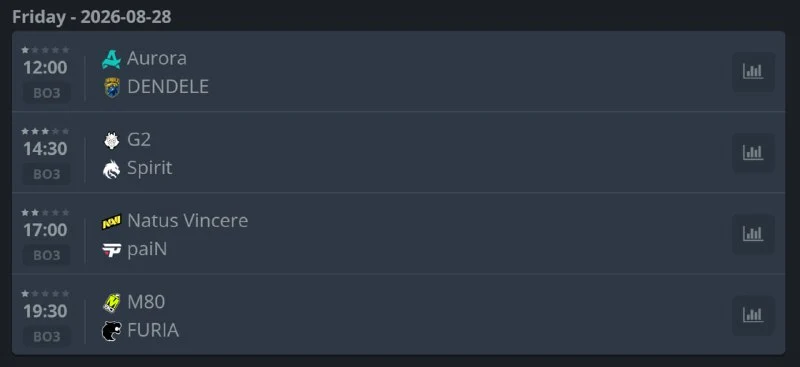Click the DENDELE team logo
The image size is (800, 367).
point(111,87)
